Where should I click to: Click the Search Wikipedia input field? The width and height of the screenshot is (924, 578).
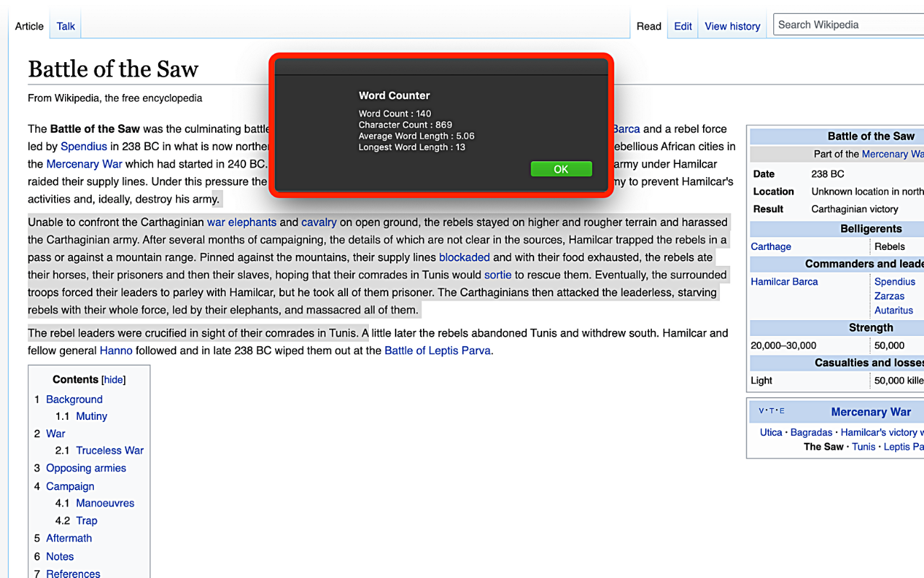848,25
